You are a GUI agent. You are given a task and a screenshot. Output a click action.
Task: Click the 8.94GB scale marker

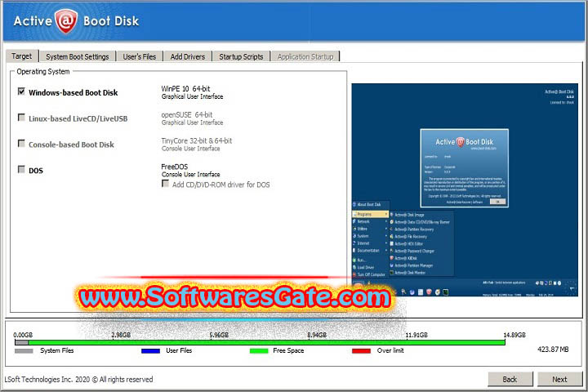point(317,335)
